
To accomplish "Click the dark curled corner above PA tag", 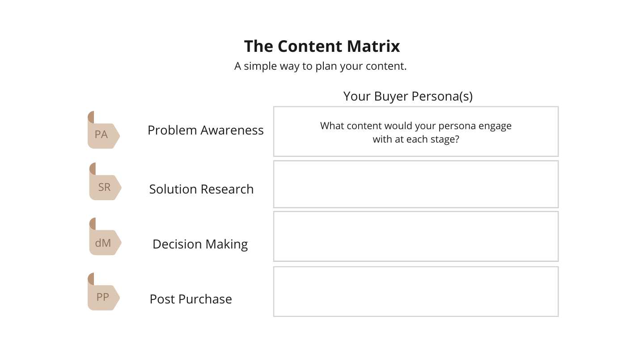I will [91, 117].
